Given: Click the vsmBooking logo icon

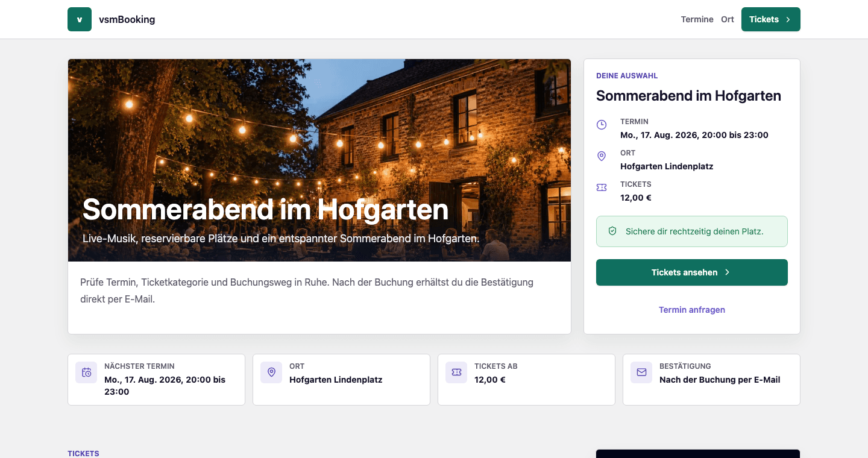Looking at the screenshot, I should [x=80, y=19].
